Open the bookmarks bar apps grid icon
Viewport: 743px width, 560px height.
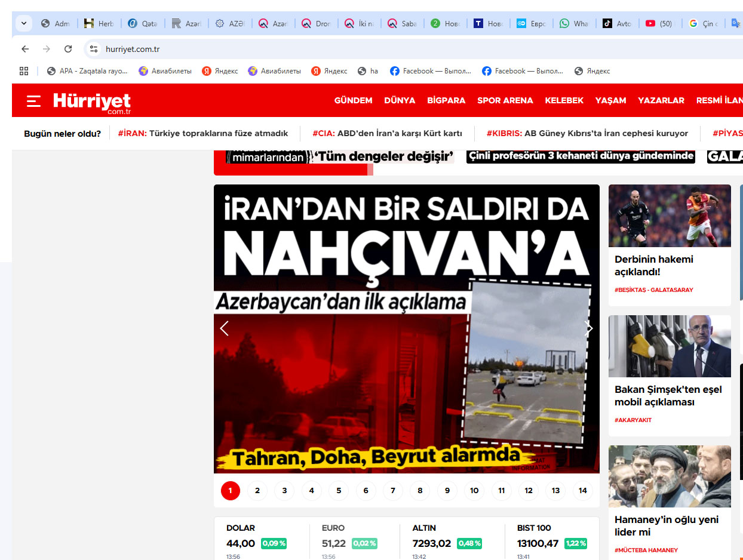tap(24, 71)
